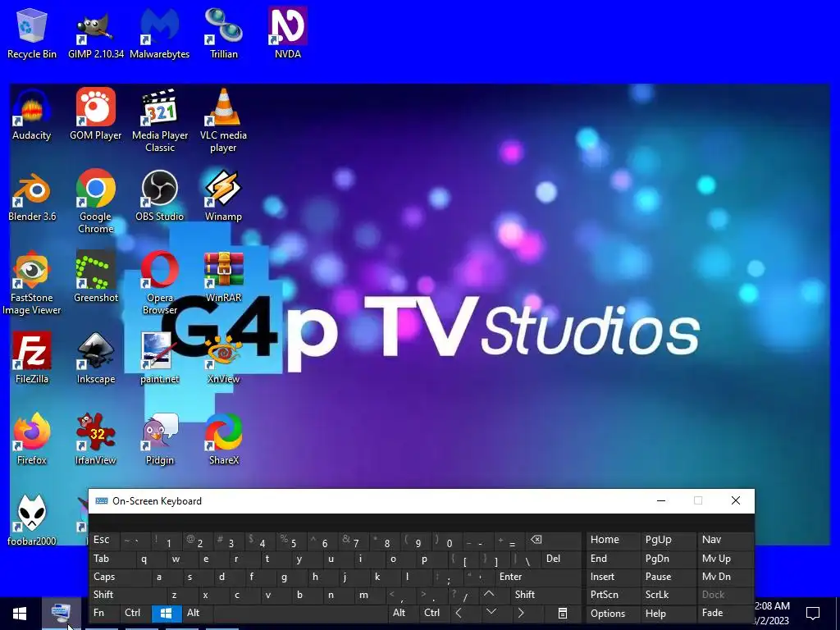This screenshot has height=630, width=840.
Task: Click the Insert key on keyboard
Action: click(x=612, y=577)
